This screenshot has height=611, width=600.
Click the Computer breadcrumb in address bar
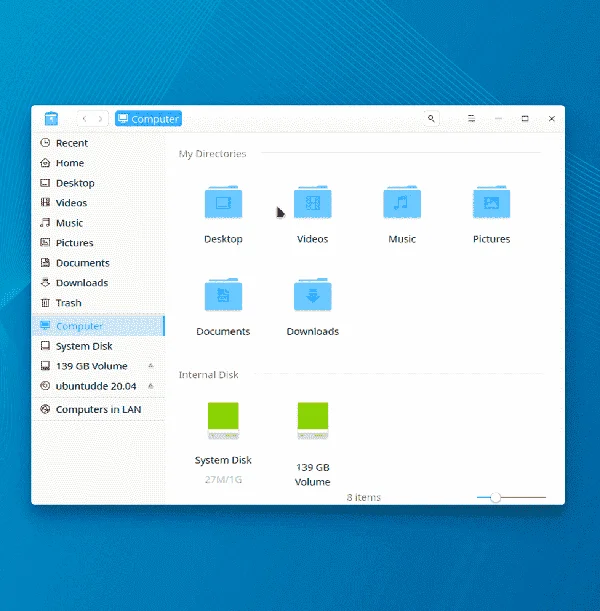point(148,118)
